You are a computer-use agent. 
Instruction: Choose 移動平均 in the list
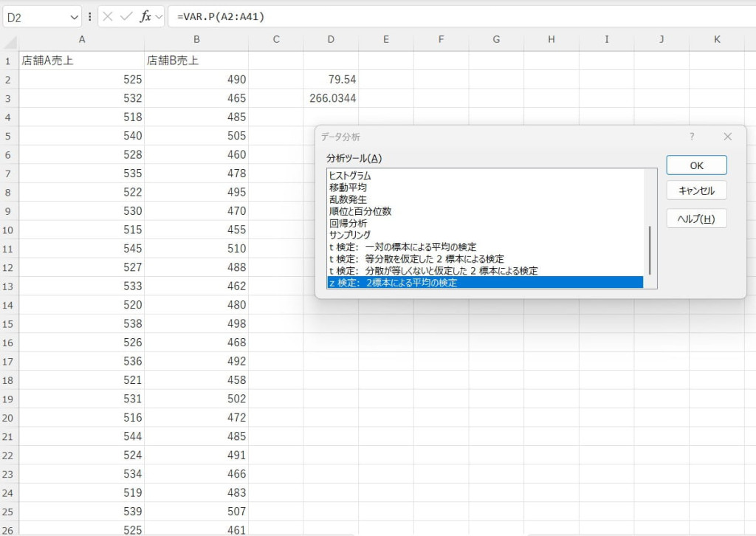pos(348,188)
